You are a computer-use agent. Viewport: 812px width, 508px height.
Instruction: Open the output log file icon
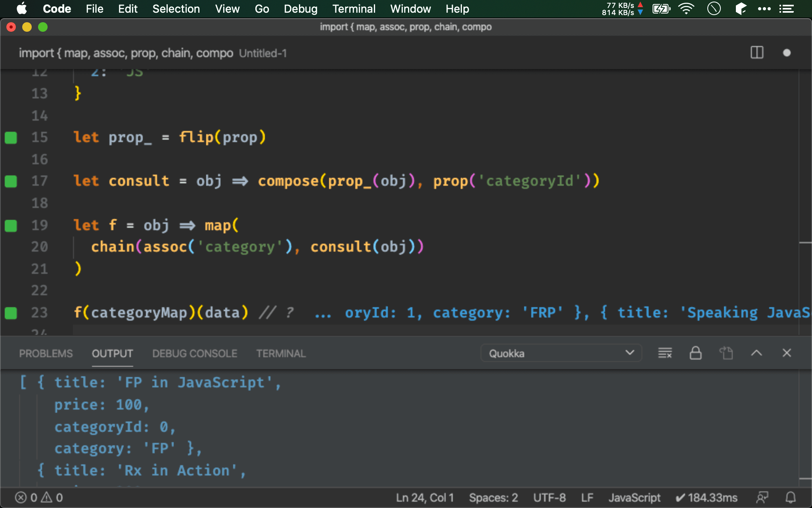tap(726, 353)
